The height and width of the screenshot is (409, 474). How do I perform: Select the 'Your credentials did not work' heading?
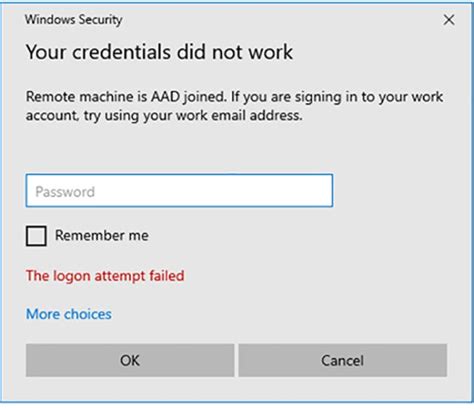(x=159, y=52)
